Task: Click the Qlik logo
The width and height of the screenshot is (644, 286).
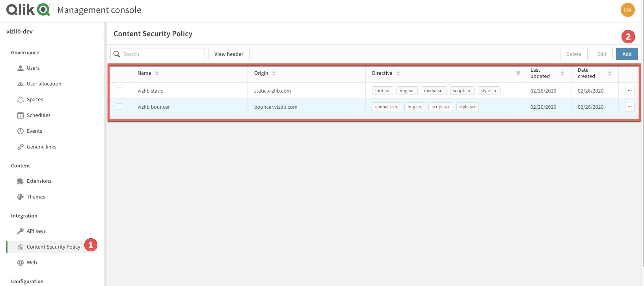Action: tap(28, 9)
